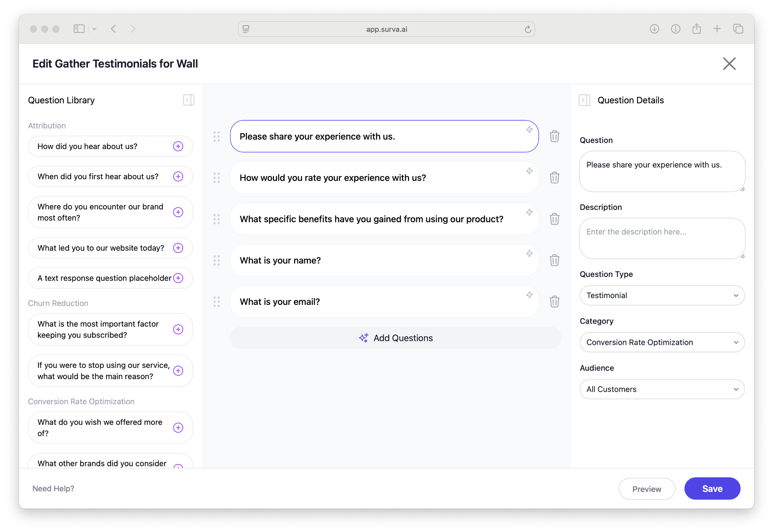
Task: Select 'How would you rate your experience' card
Action: click(x=377, y=178)
